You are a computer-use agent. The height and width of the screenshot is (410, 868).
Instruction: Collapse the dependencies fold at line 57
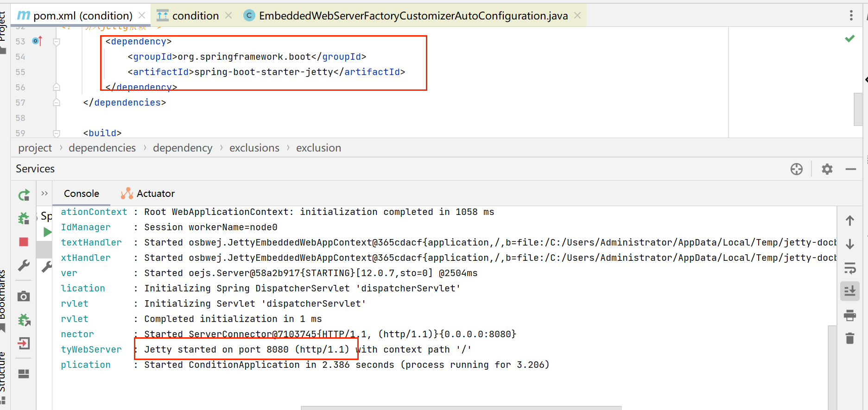coord(57,102)
